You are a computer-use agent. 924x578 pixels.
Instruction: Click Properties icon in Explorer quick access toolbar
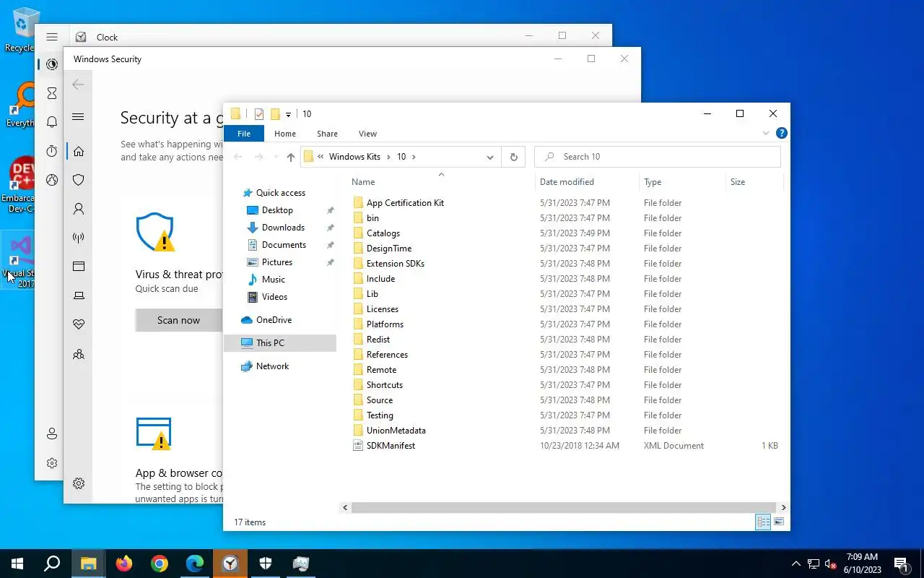pos(259,114)
